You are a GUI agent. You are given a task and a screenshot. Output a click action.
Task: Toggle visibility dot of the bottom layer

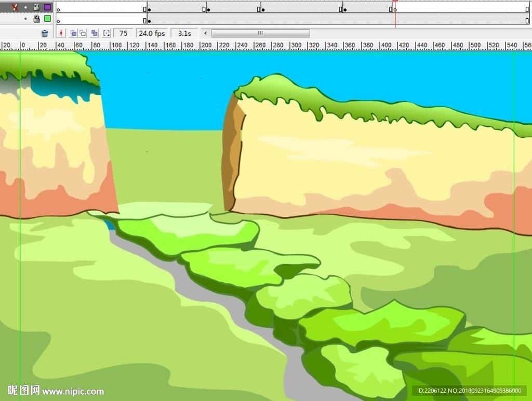[25, 19]
